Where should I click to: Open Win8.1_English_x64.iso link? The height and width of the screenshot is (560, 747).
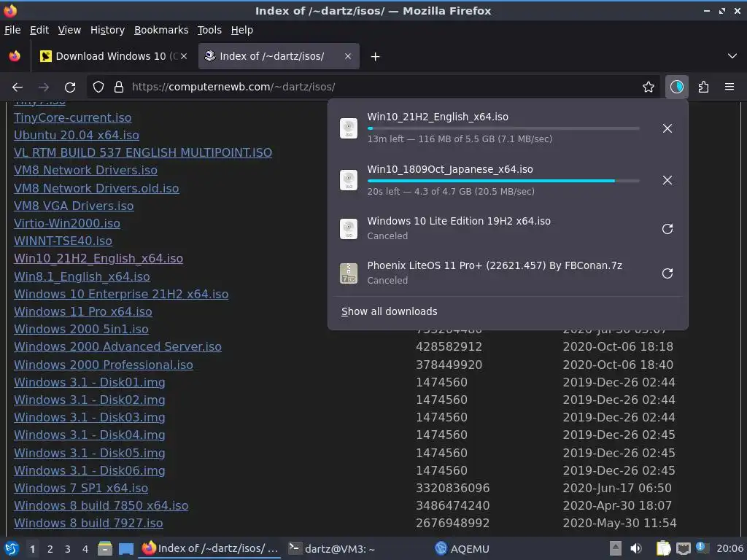click(x=82, y=276)
